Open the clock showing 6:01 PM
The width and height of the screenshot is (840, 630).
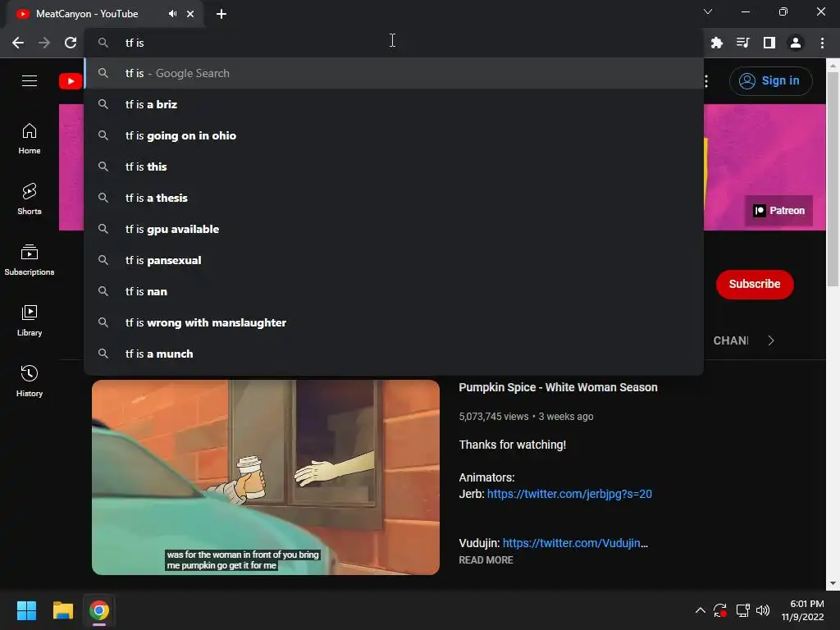[x=802, y=610]
